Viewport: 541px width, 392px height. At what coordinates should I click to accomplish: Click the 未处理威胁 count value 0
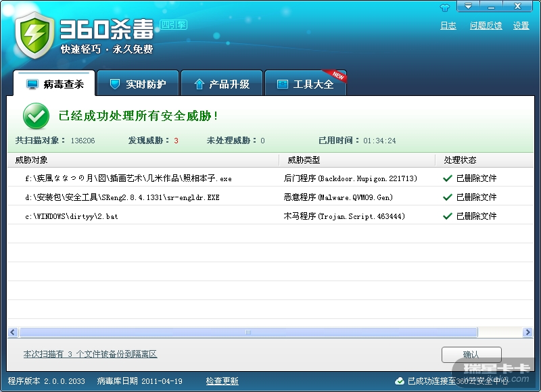262,141
